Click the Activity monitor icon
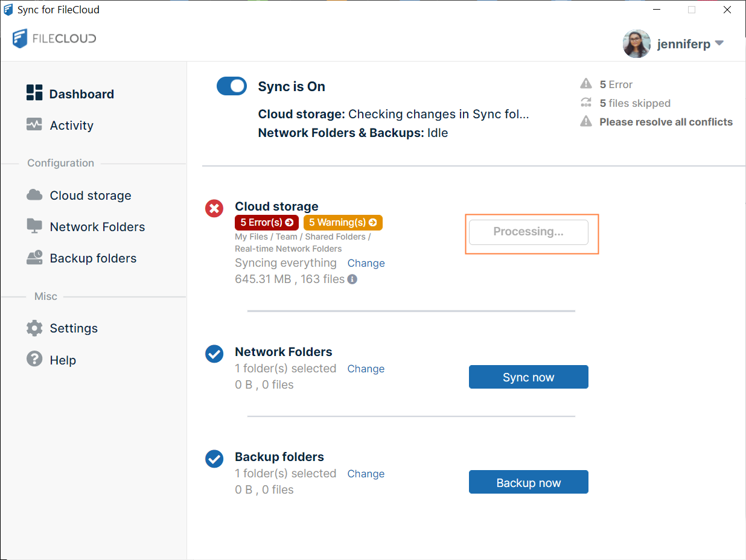 pyautogui.click(x=34, y=125)
